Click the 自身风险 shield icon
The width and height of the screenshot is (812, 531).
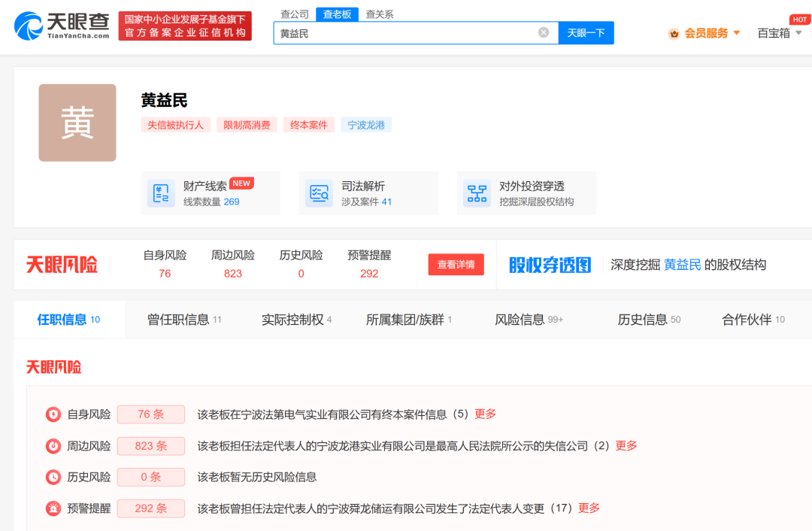click(53, 414)
